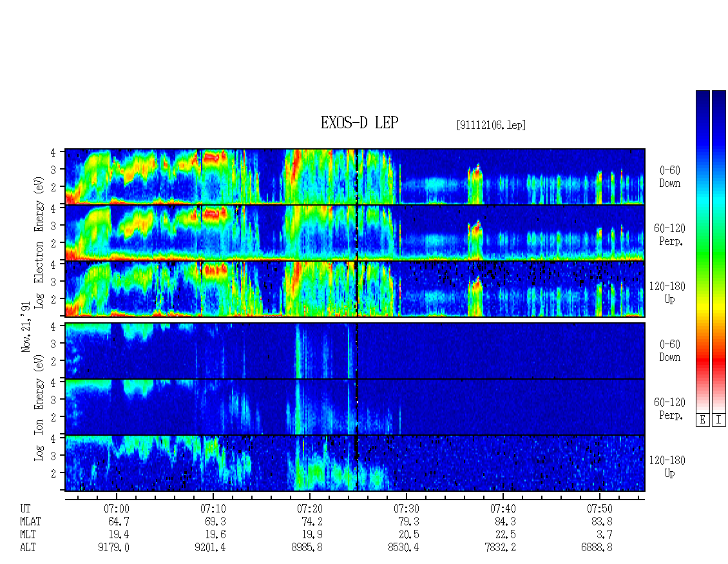
Task: Click the MLT value 3.7
Action: pos(605,535)
